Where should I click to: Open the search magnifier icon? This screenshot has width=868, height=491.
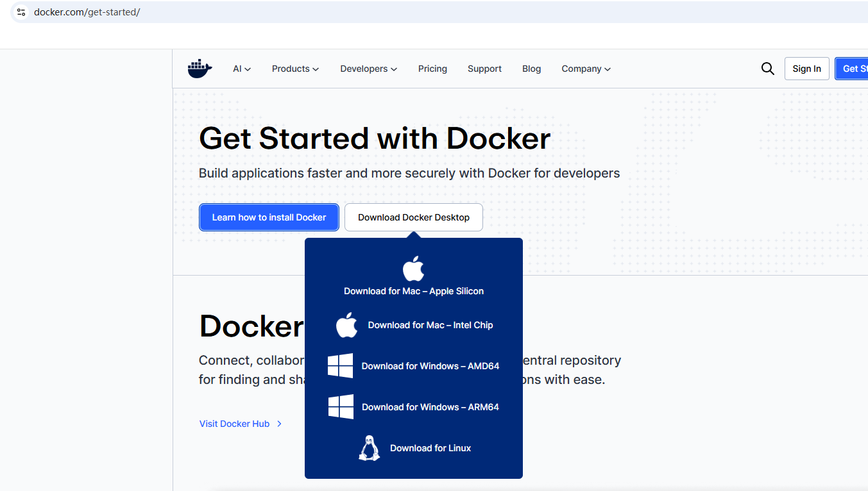pos(767,69)
